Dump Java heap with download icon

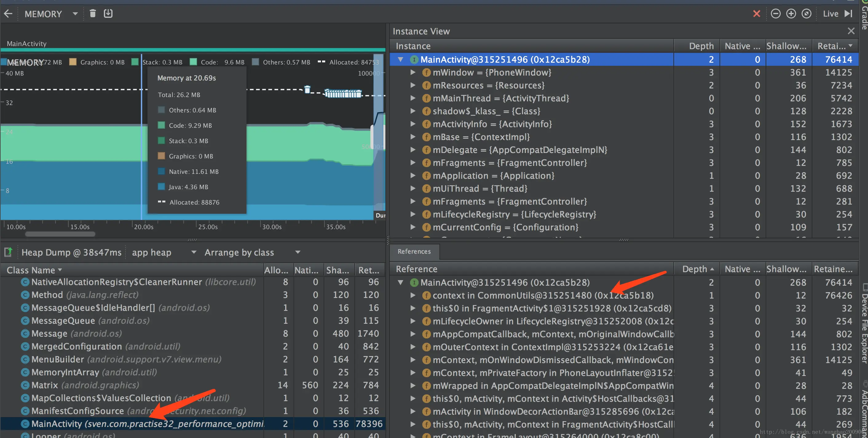pos(108,14)
